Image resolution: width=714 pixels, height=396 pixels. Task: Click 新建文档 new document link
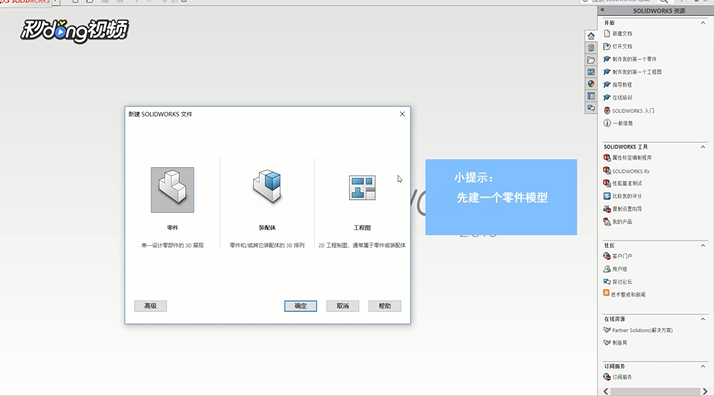coord(622,34)
